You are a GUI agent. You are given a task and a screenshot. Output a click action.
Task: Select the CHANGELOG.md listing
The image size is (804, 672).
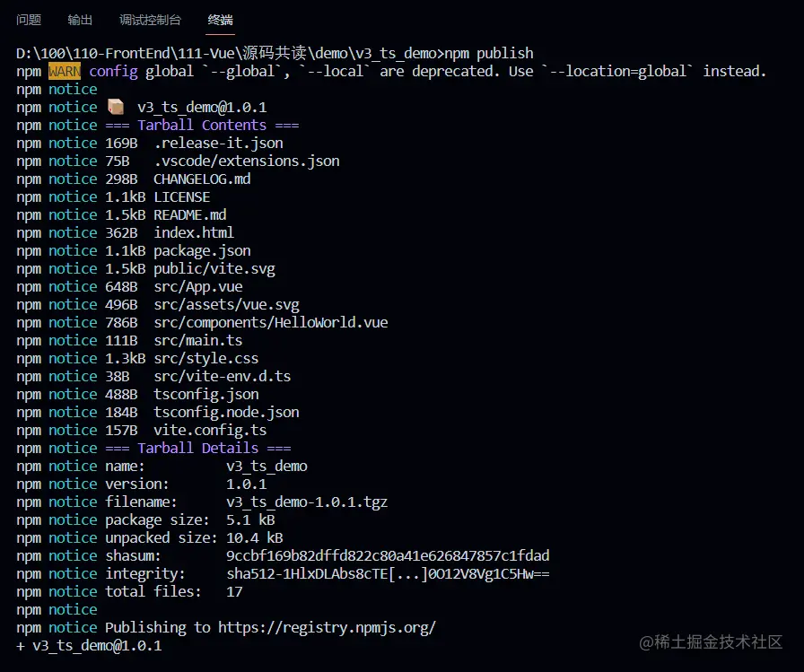click(203, 179)
